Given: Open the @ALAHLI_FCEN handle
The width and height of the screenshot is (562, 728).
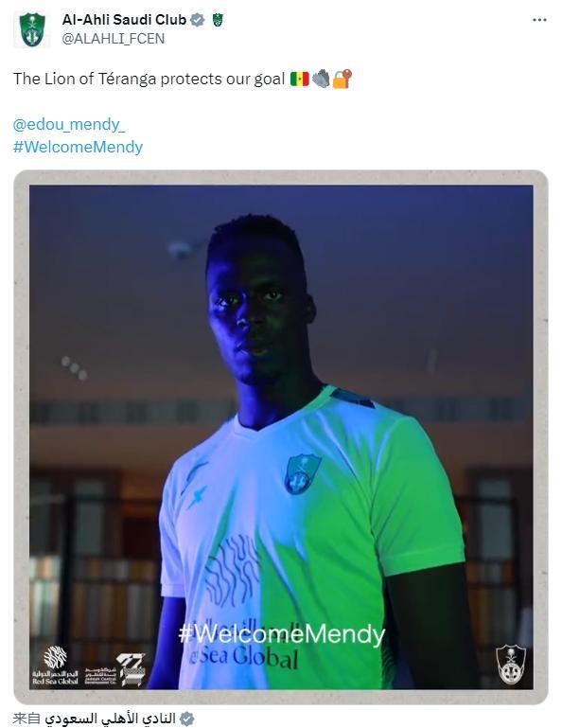Looking at the screenshot, I should [x=114, y=39].
